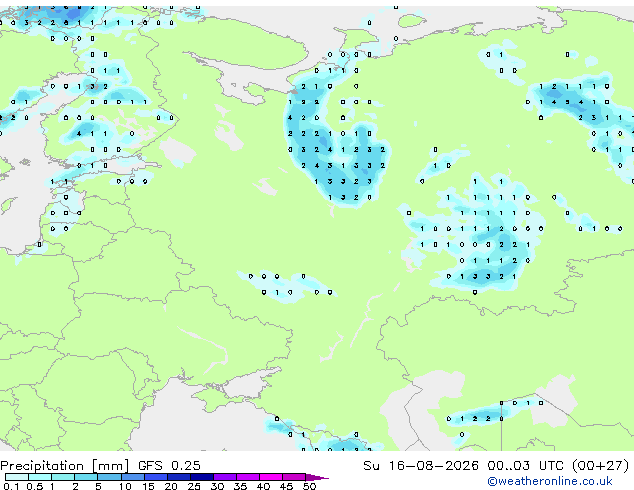Click the legend label '30'

click(217, 486)
